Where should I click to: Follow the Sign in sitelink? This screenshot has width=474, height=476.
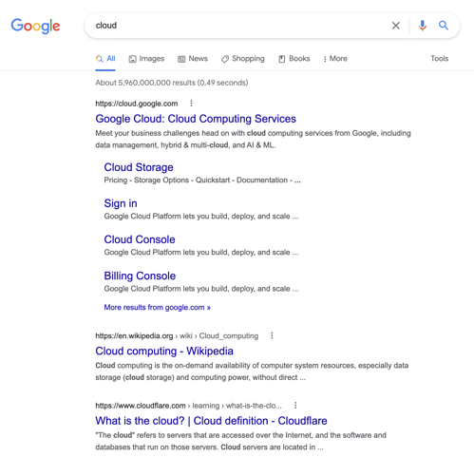click(x=121, y=203)
